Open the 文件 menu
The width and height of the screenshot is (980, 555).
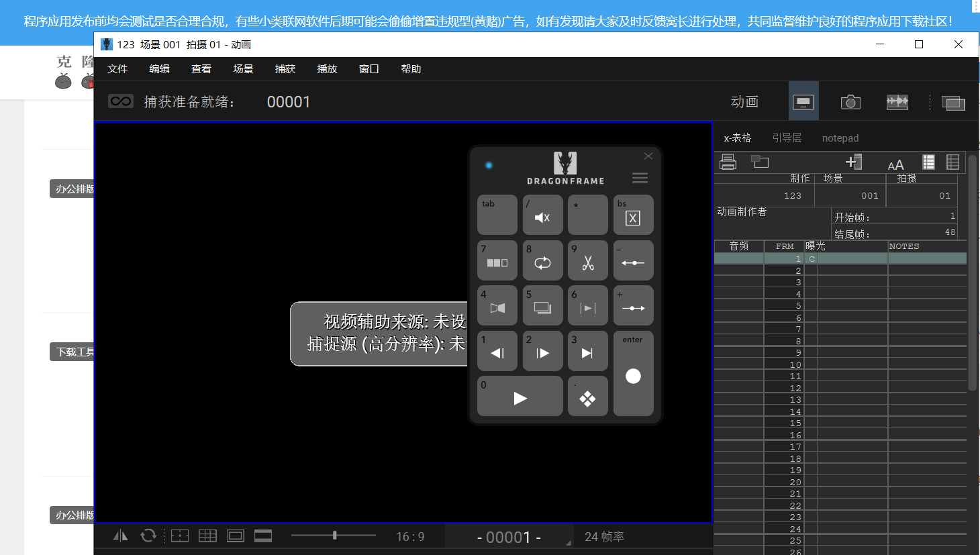117,69
